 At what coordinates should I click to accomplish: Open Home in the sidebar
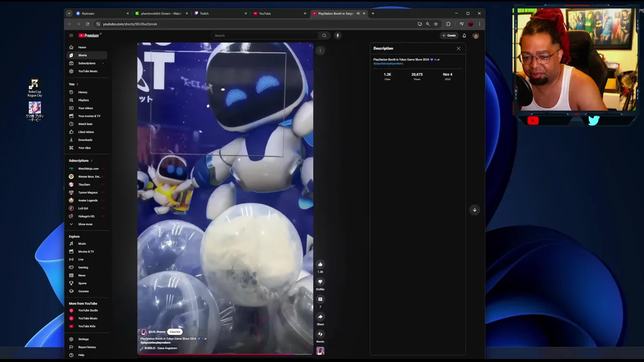(86, 47)
